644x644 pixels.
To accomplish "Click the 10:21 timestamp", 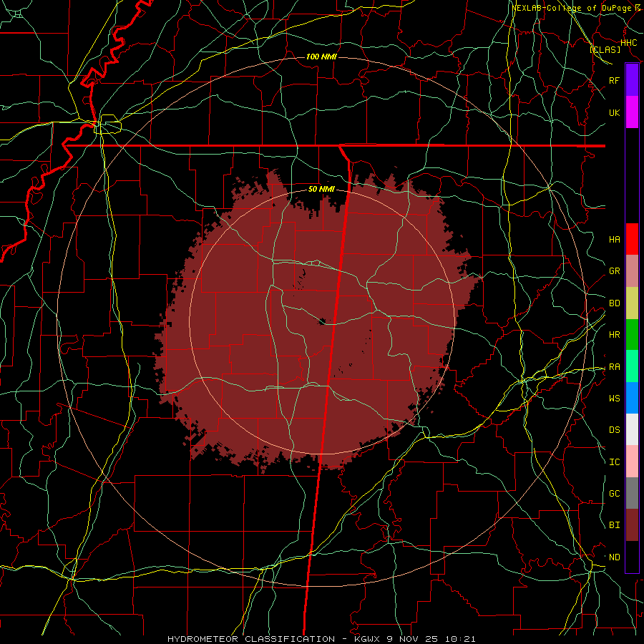I will coord(459,639).
